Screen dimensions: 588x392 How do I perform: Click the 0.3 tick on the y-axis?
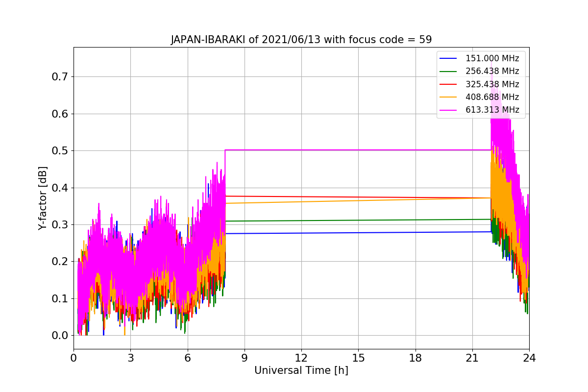[60, 225]
